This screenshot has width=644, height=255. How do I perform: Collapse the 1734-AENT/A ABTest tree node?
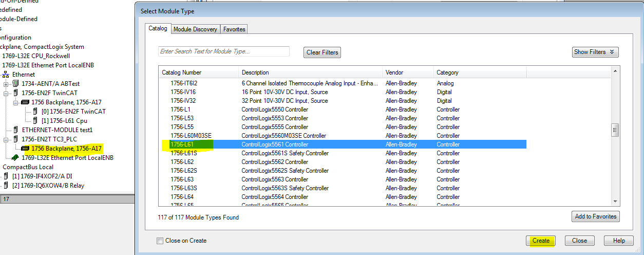(6, 84)
